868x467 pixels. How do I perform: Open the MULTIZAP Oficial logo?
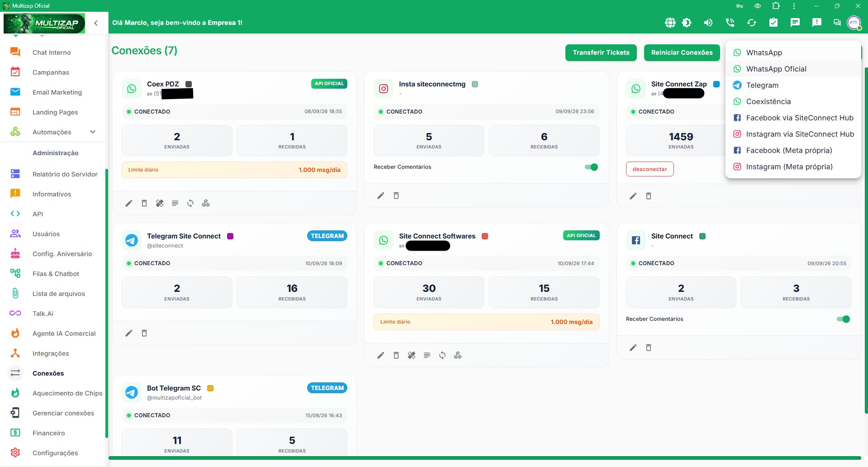(x=44, y=23)
